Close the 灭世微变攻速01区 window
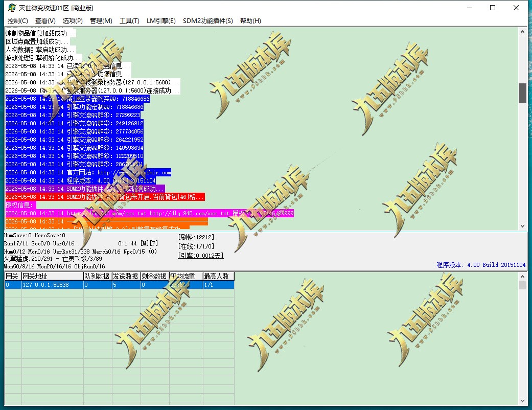The image size is (532, 410). pyautogui.click(x=516, y=8)
